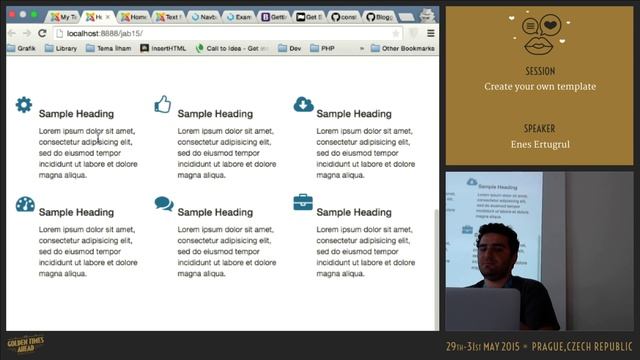Switch to the "Navb" tab
Viewport: 640px width, 360px height.
click(x=204, y=17)
